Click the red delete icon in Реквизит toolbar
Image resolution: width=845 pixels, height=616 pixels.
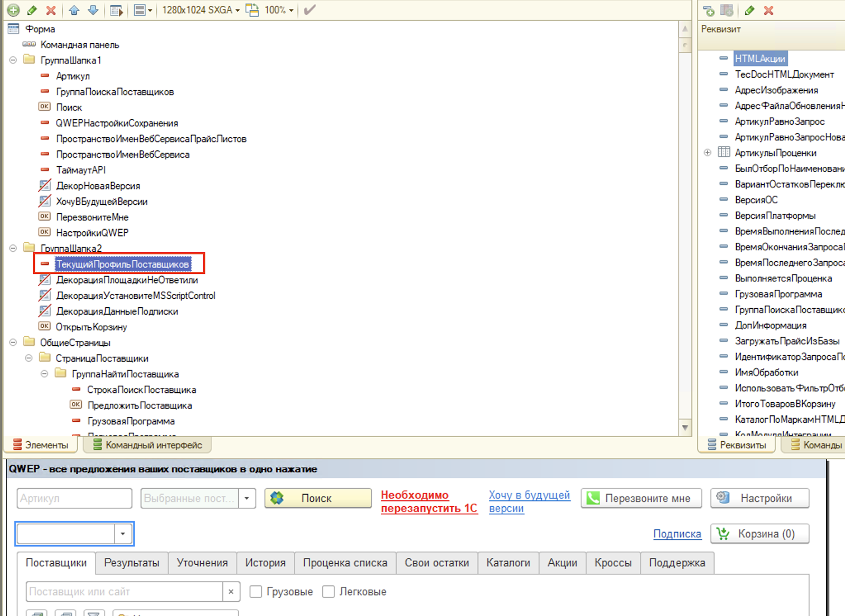click(x=768, y=11)
